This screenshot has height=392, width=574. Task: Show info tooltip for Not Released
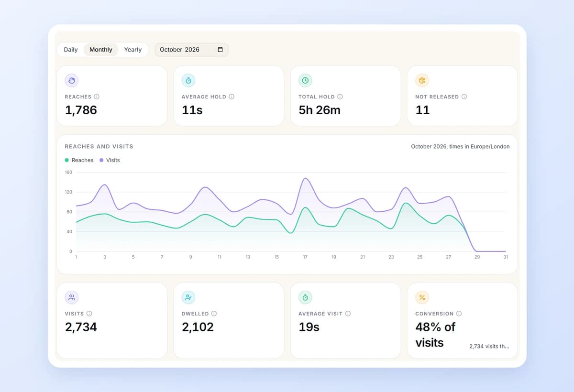click(464, 97)
